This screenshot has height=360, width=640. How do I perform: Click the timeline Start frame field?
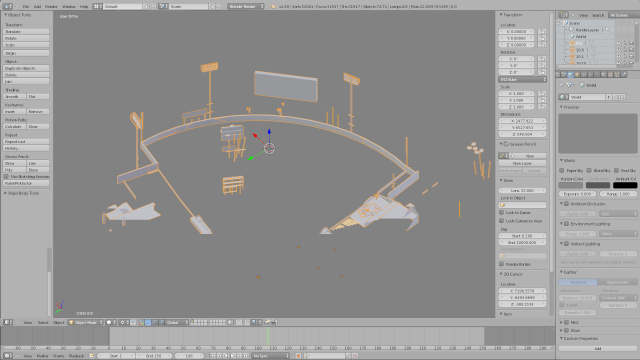[116, 356]
